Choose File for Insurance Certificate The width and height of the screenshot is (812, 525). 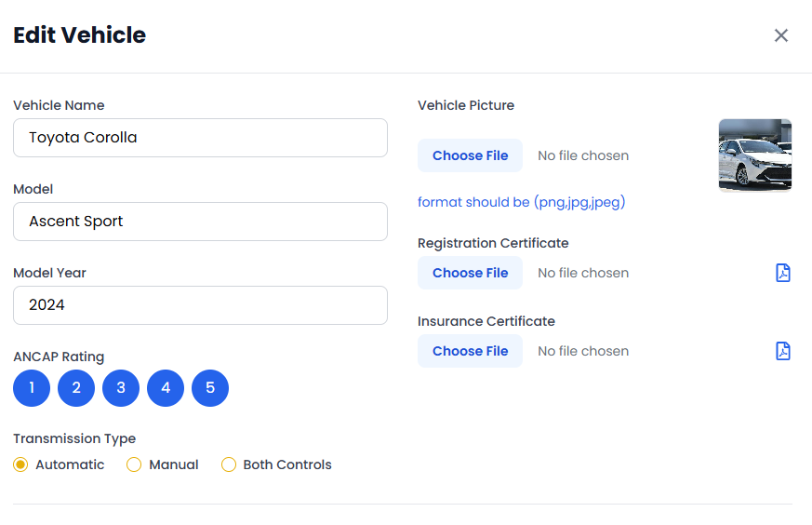point(470,351)
